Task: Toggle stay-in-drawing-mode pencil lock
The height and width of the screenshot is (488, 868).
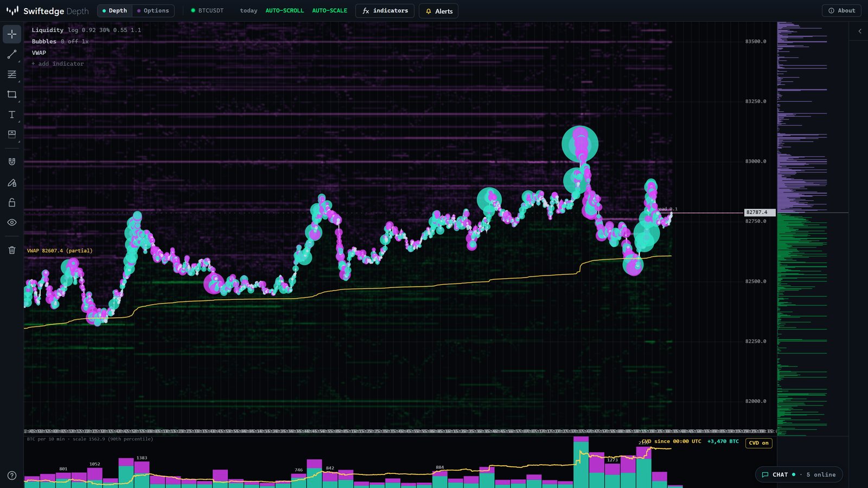Action: (12, 183)
